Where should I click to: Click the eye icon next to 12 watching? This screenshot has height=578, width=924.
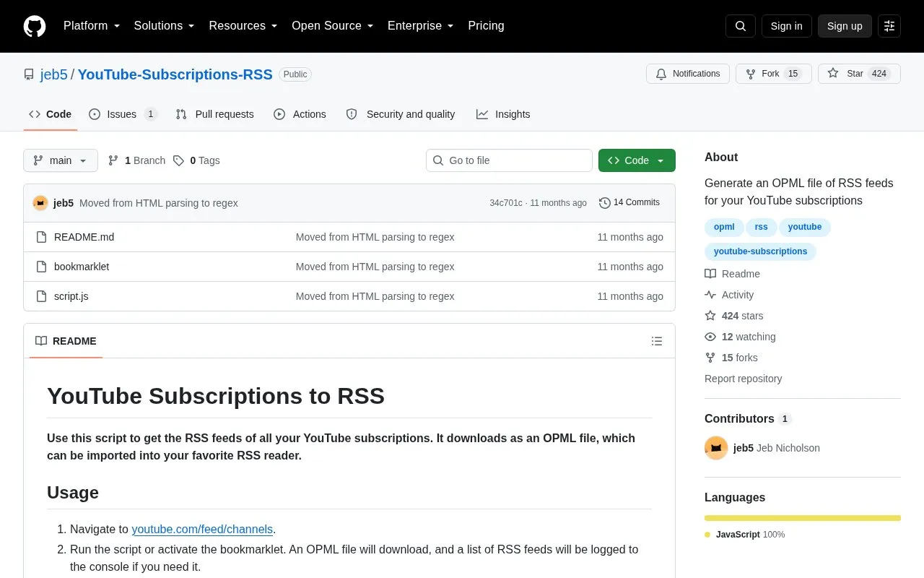(x=710, y=337)
